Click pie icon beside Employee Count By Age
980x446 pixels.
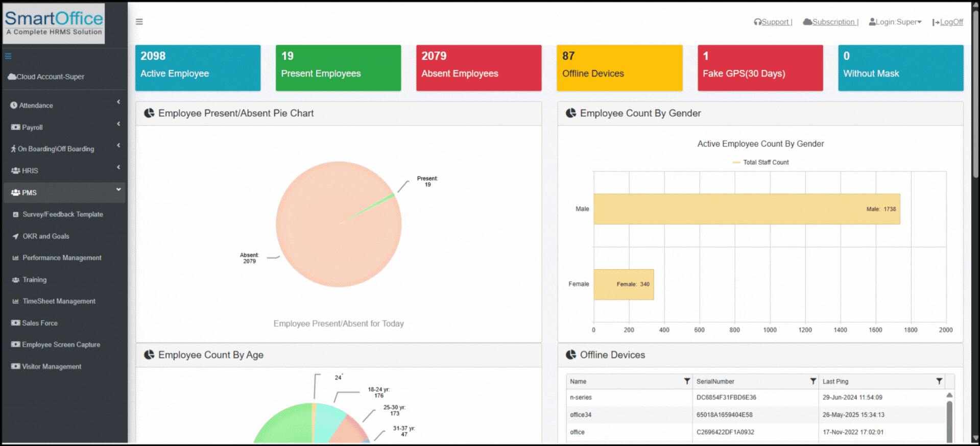(x=149, y=355)
